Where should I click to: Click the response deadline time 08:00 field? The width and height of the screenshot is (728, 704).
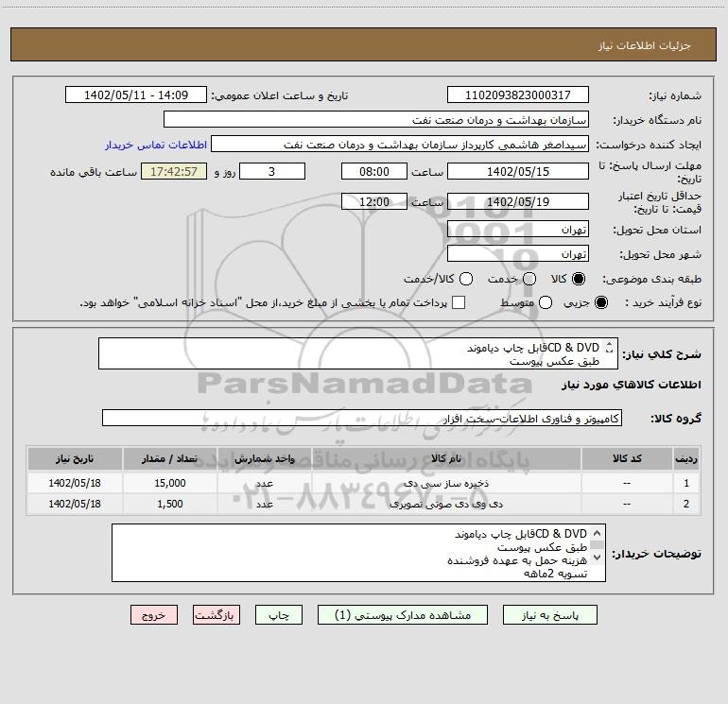point(374,171)
